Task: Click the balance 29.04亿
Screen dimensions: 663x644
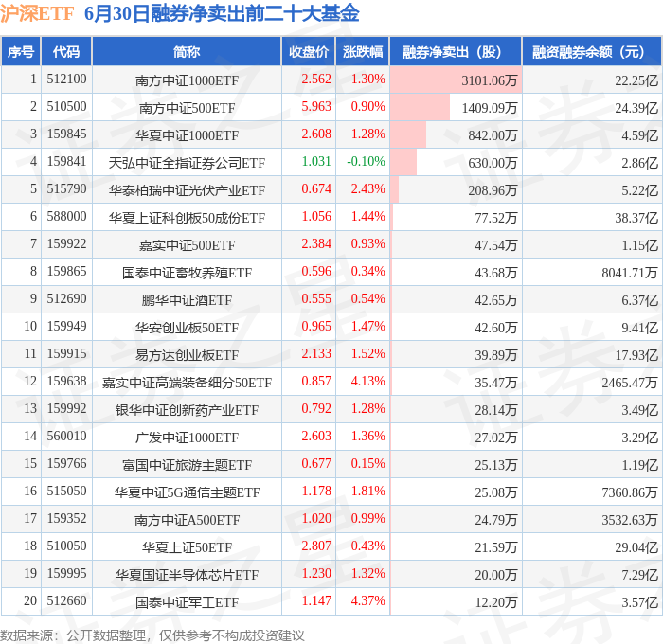Action: [636, 547]
